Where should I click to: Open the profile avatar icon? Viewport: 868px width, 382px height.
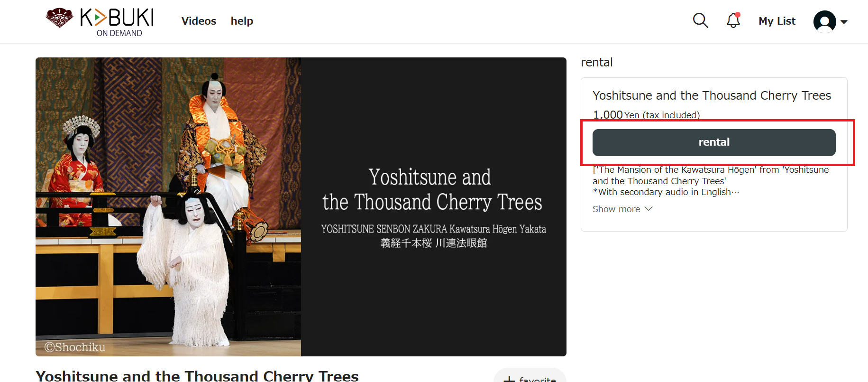pyautogui.click(x=825, y=21)
